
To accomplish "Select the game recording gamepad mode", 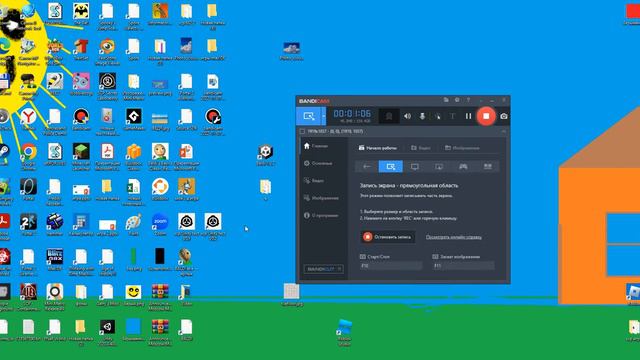I will pyautogui.click(x=463, y=167).
